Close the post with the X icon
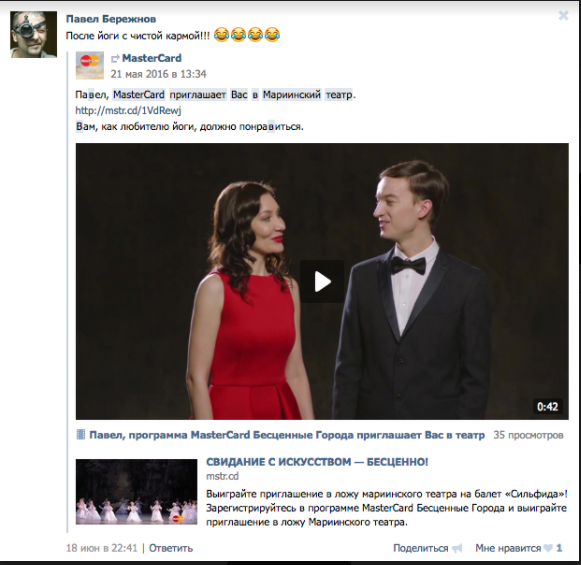The image size is (581, 565). (x=563, y=15)
